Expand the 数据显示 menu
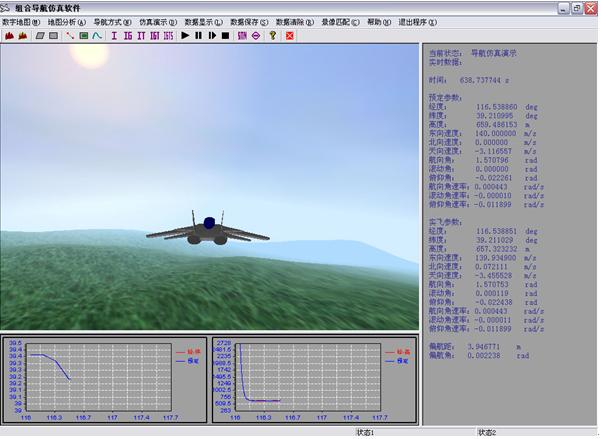Viewport: 601px width, 439px height. pos(204,21)
